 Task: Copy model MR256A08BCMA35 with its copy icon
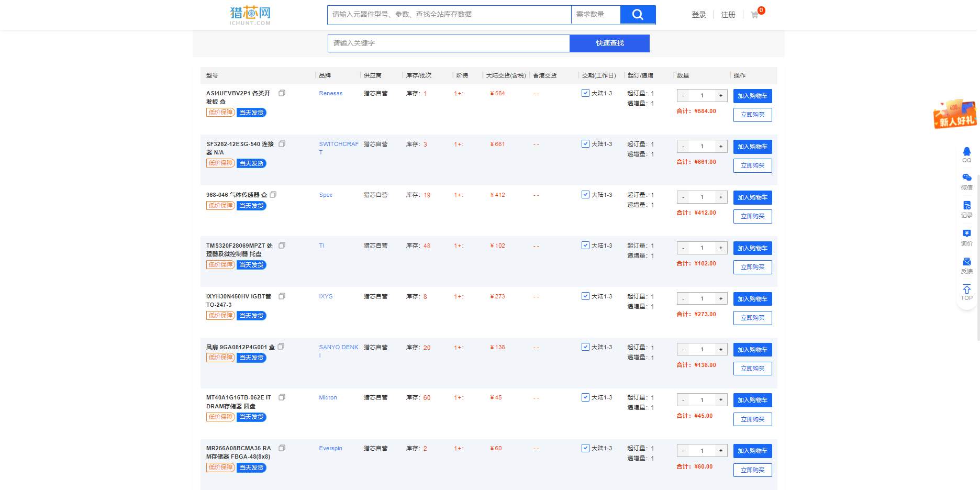[282, 448]
